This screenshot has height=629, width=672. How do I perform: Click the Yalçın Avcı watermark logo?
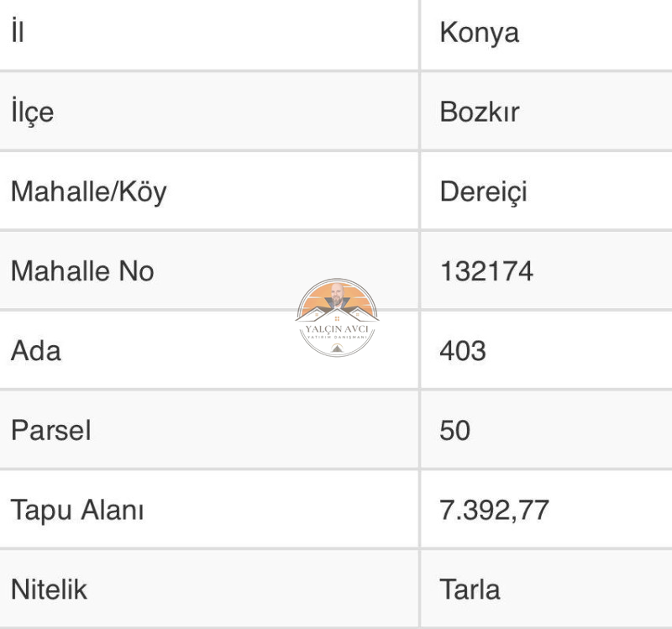pos(337,317)
